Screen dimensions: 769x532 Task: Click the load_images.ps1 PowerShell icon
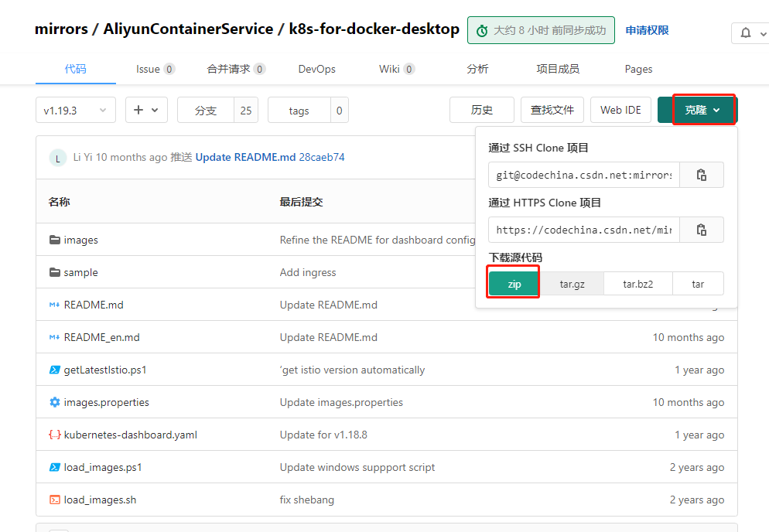coord(55,467)
